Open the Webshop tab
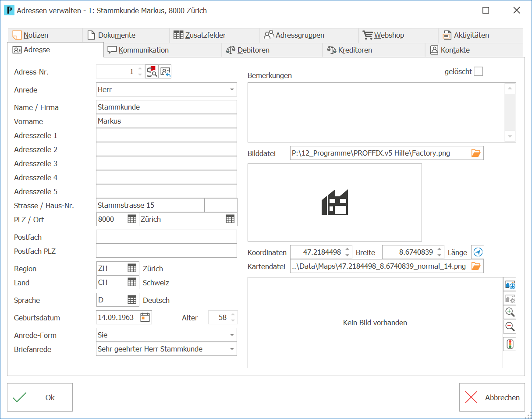Viewport: 532px width, 419px height. point(398,36)
